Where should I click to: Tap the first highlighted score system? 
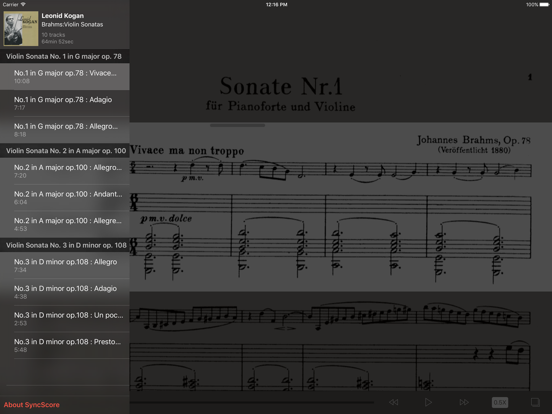341,207
